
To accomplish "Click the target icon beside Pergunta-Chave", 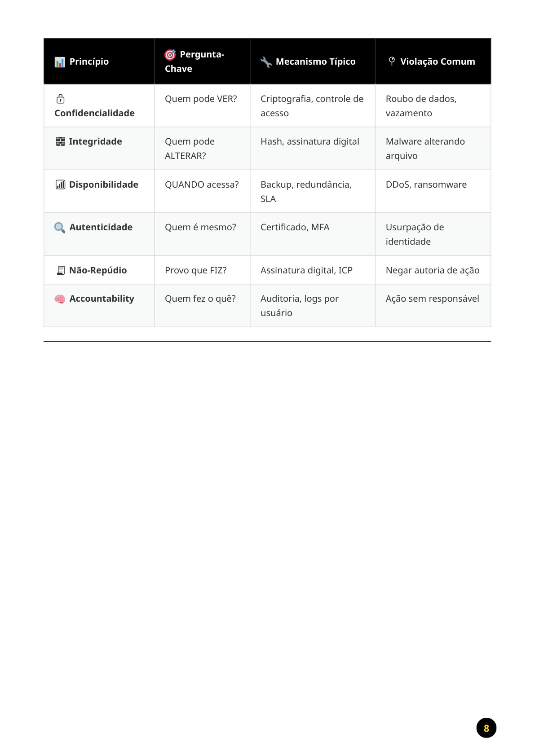I will pos(170,55).
